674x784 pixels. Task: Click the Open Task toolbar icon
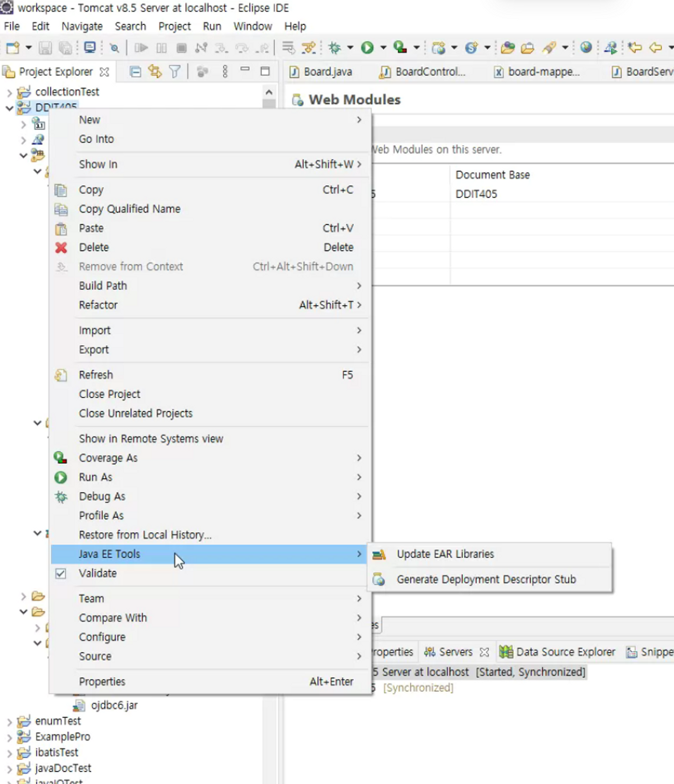point(527,48)
